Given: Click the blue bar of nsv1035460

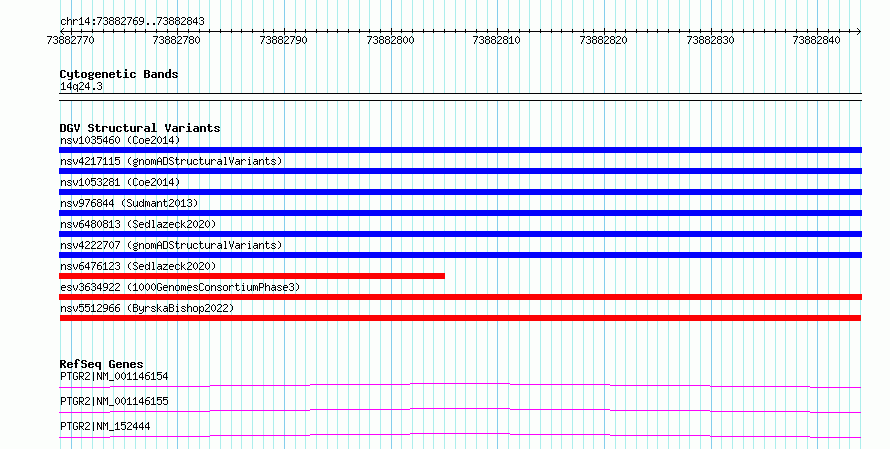Looking at the screenshot, I should pos(460,150).
